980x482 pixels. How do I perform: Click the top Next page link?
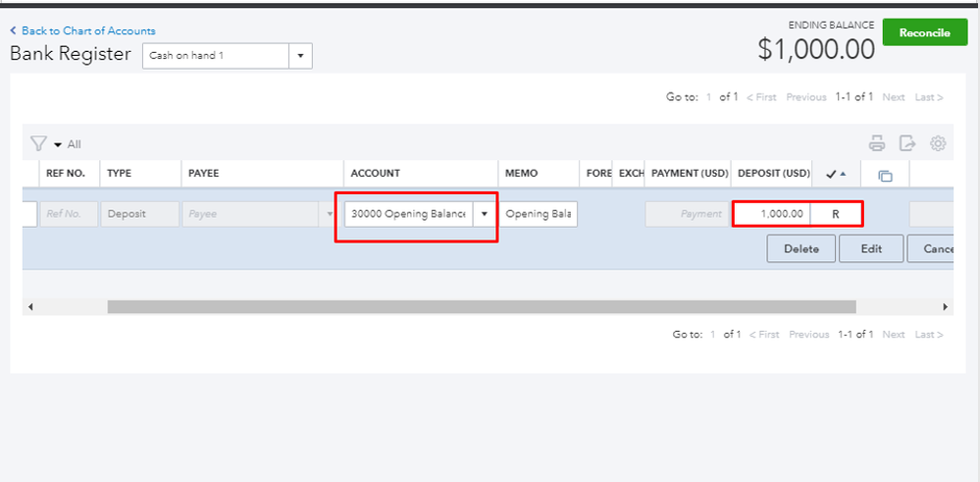[893, 97]
